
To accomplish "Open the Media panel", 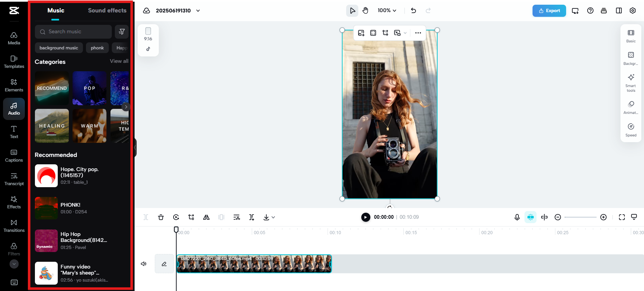I will click(x=14, y=38).
